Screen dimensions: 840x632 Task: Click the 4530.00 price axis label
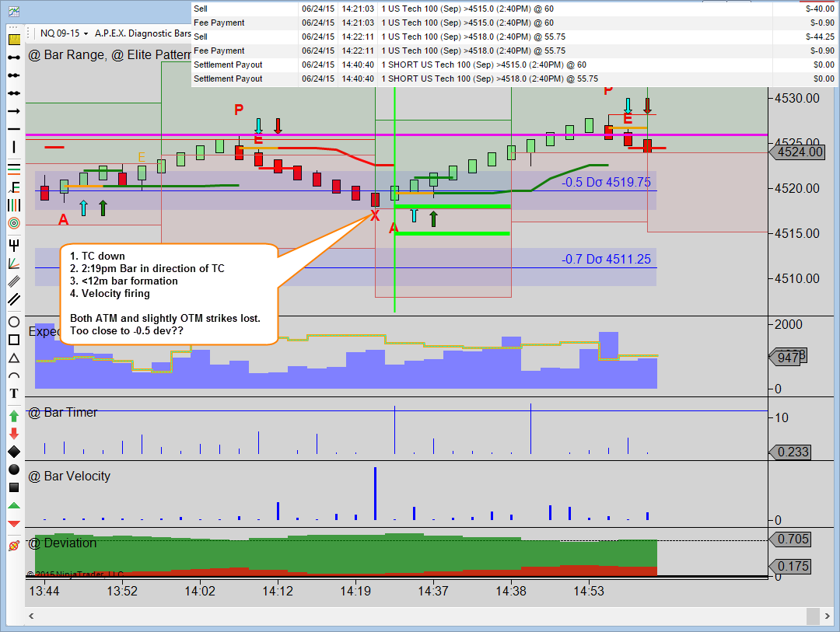tap(797, 99)
